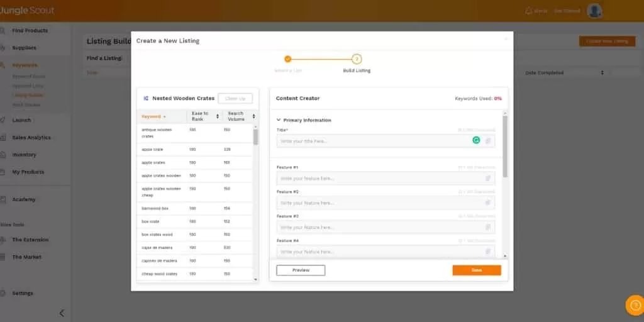The width and height of the screenshot is (644, 322).
Task: Open Inventory in the sidebar
Action: [x=24, y=155]
